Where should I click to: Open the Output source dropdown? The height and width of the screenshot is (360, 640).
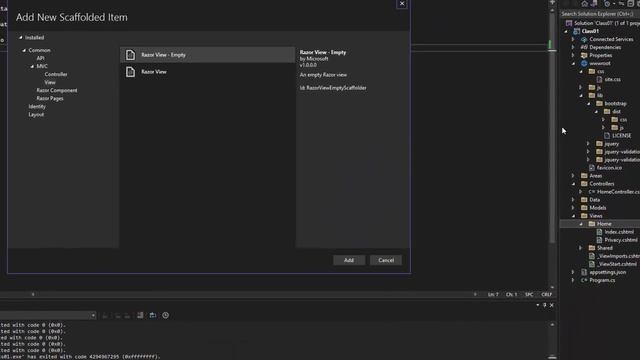[93, 315]
